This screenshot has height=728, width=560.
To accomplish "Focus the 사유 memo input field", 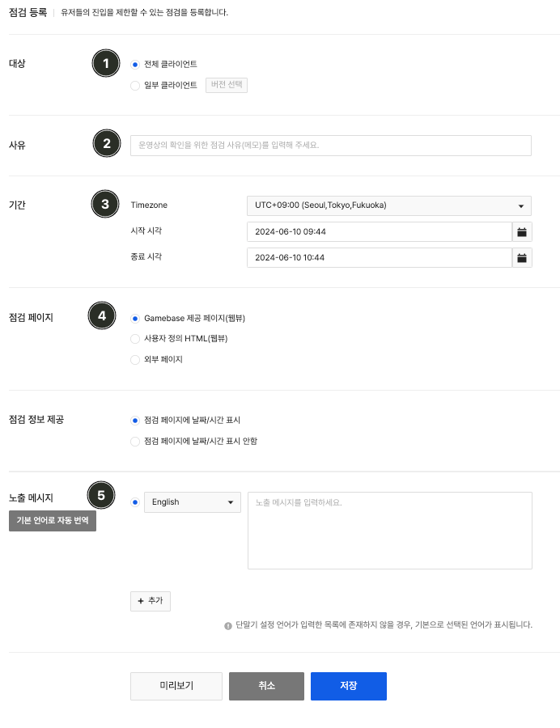I will pyautogui.click(x=331, y=146).
